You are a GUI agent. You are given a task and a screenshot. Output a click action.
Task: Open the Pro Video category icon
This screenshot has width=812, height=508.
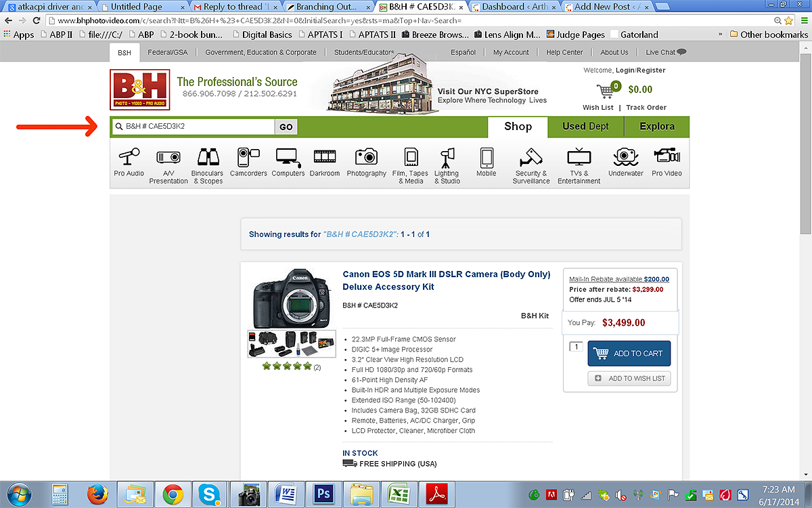(x=667, y=157)
